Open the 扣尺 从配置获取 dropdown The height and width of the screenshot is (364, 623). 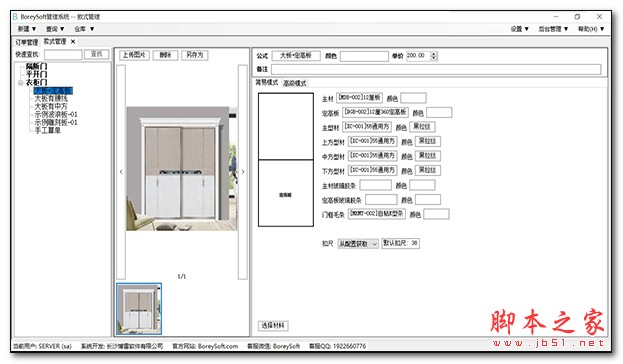point(358,244)
